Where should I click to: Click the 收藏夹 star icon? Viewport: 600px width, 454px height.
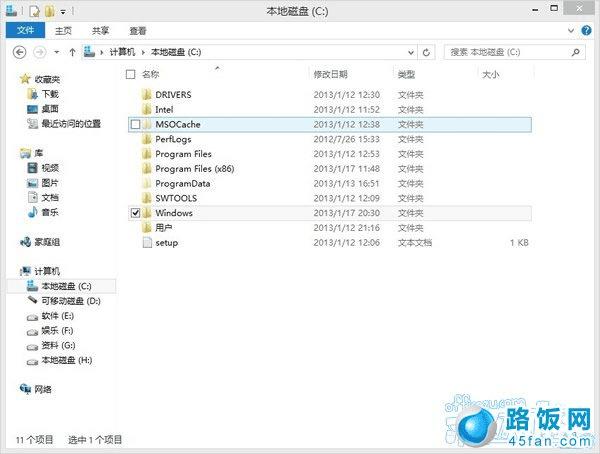pyautogui.click(x=25, y=79)
